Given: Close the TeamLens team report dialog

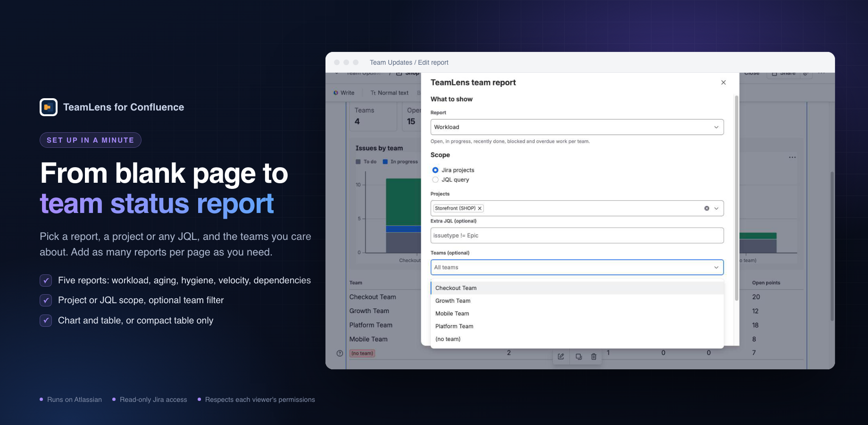Looking at the screenshot, I should pos(723,83).
